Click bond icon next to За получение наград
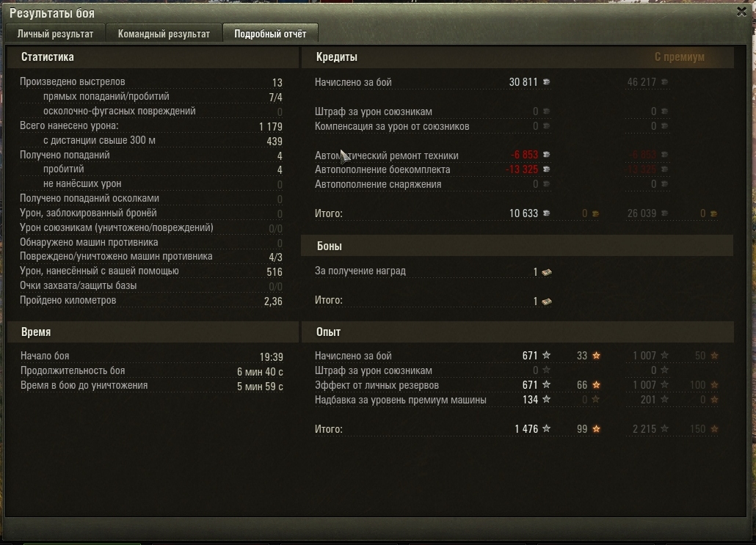 (547, 272)
